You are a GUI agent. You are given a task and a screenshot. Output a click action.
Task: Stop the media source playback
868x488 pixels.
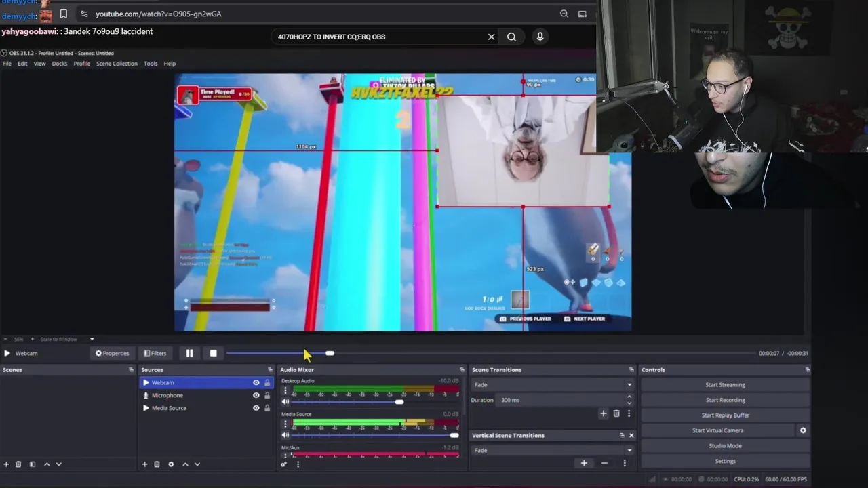click(x=214, y=353)
